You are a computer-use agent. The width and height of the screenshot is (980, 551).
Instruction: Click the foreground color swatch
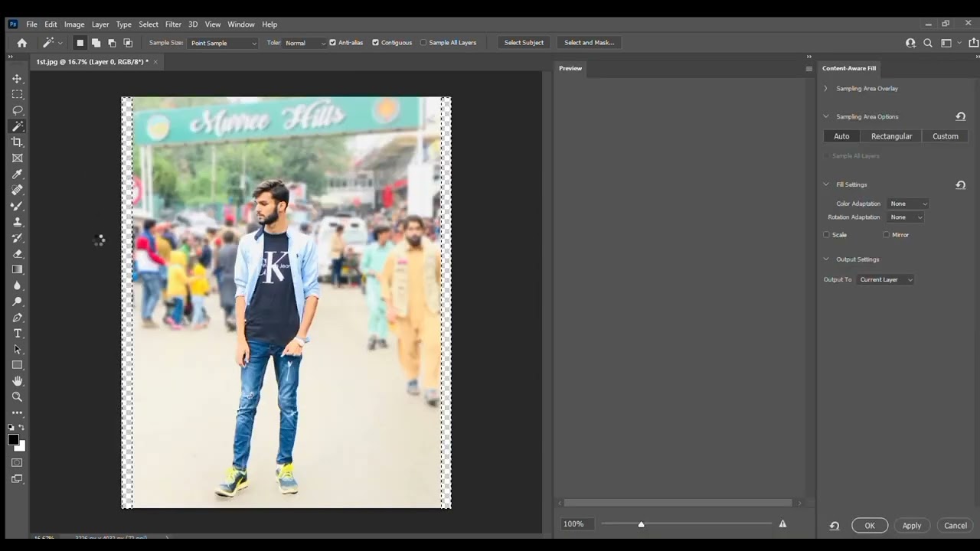coord(14,439)
